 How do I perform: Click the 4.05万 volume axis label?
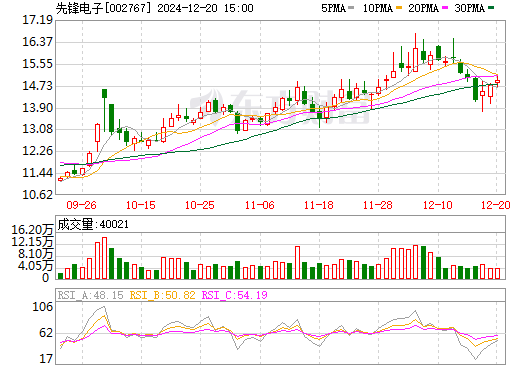click(x=36, y=266)
